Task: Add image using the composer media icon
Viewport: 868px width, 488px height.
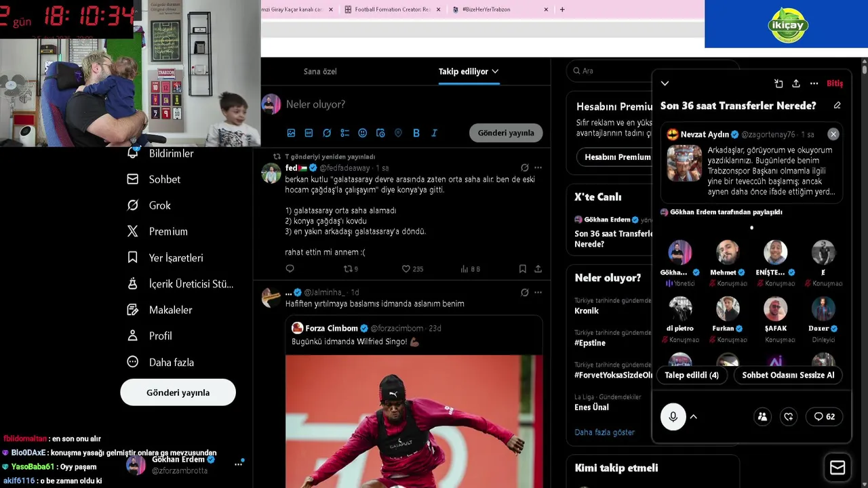Action: coord(291,133)
